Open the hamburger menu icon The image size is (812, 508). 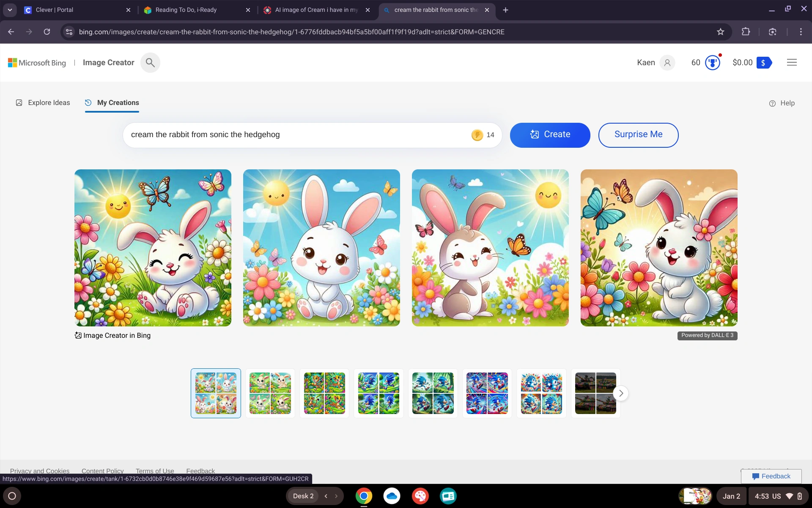[792, 63]
